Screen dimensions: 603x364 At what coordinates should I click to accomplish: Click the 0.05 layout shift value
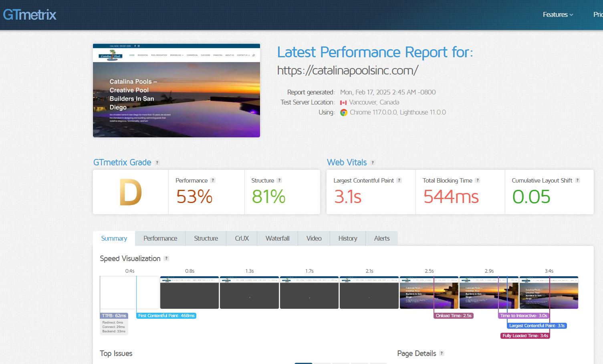pyautogui.click(x=532, y=197)
